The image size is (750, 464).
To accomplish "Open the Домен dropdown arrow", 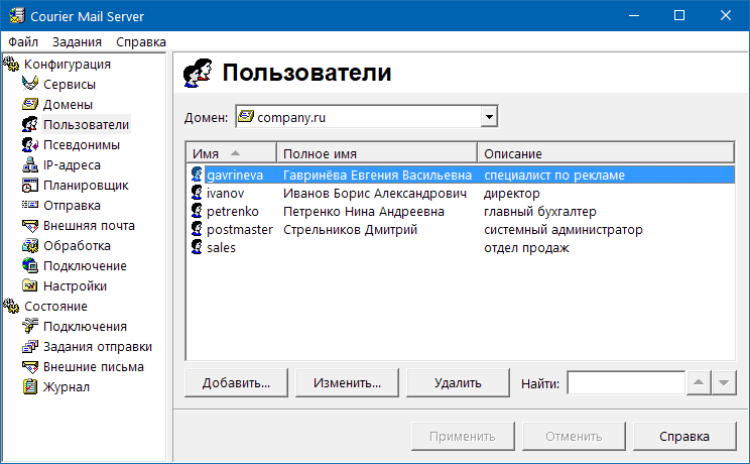I will point(489,117).
